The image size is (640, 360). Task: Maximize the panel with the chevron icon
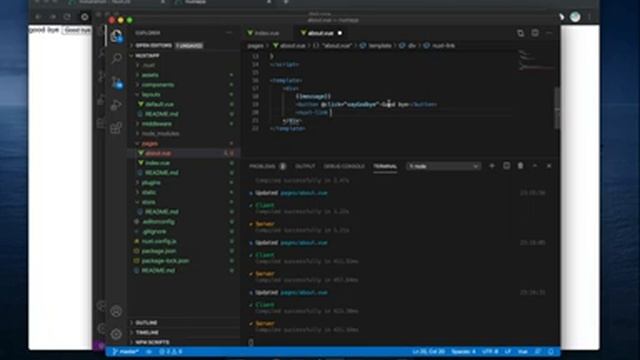click(x=535, y=166)
